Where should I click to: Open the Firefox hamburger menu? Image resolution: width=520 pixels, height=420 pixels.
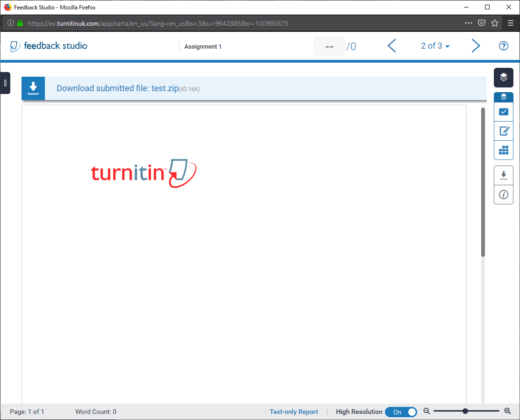coord(511,23)
